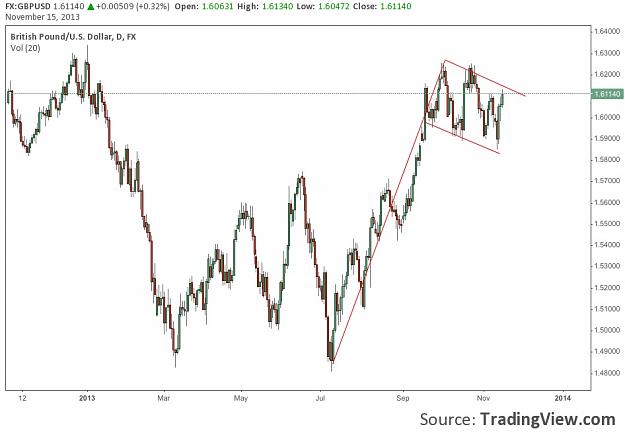
Task: Click the 2014 time axis label
Action: 563,398
